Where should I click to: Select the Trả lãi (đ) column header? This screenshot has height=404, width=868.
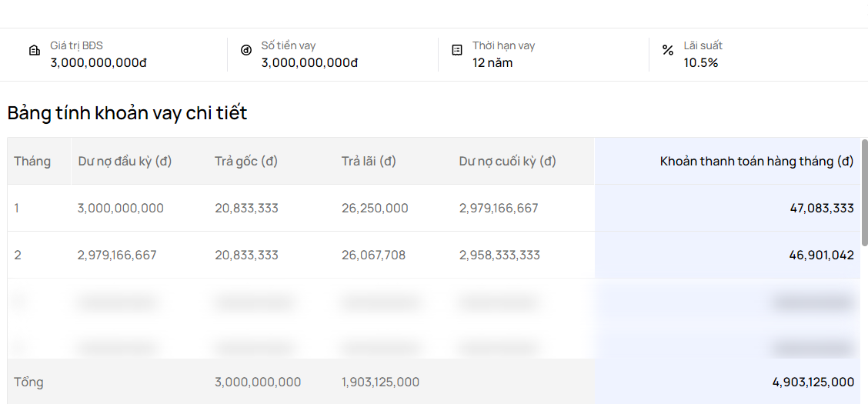point(369,162)
